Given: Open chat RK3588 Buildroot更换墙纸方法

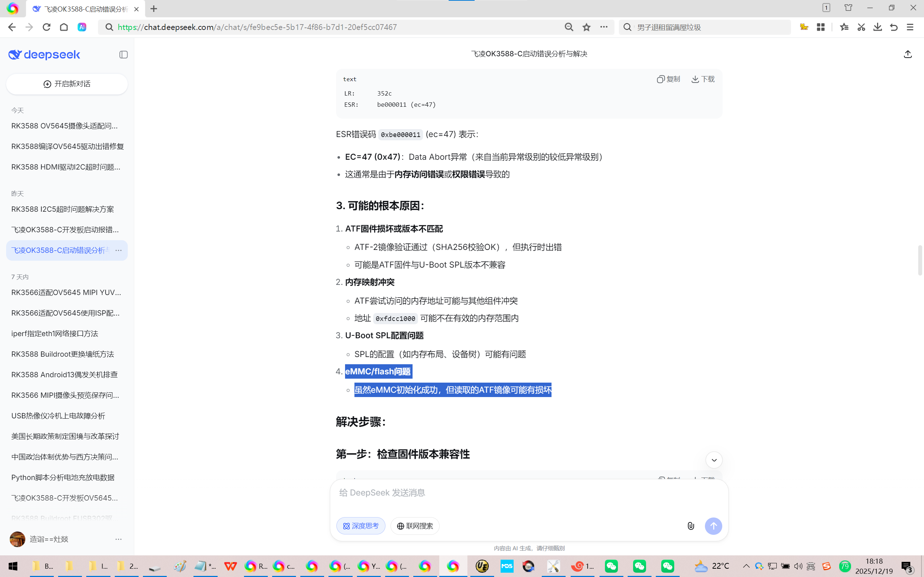Looking at the screenshot, I should click(62, 354).
